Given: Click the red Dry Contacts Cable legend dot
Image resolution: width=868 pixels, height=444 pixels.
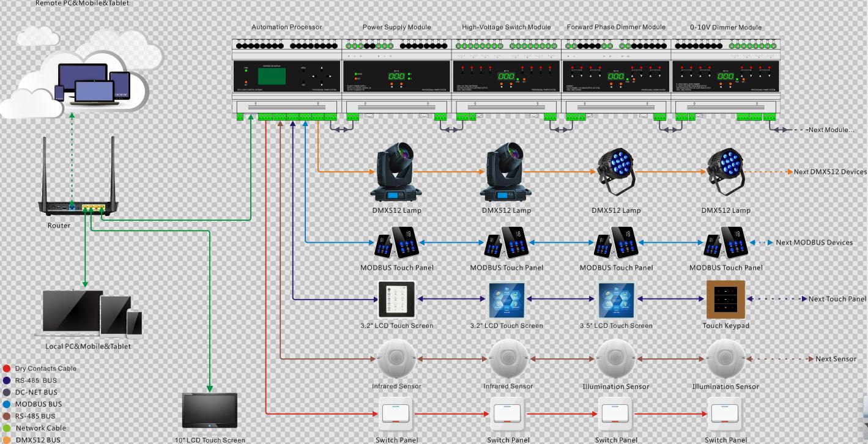Looking at the screenshot, I should pyautogui.click(x=7, y=369).
